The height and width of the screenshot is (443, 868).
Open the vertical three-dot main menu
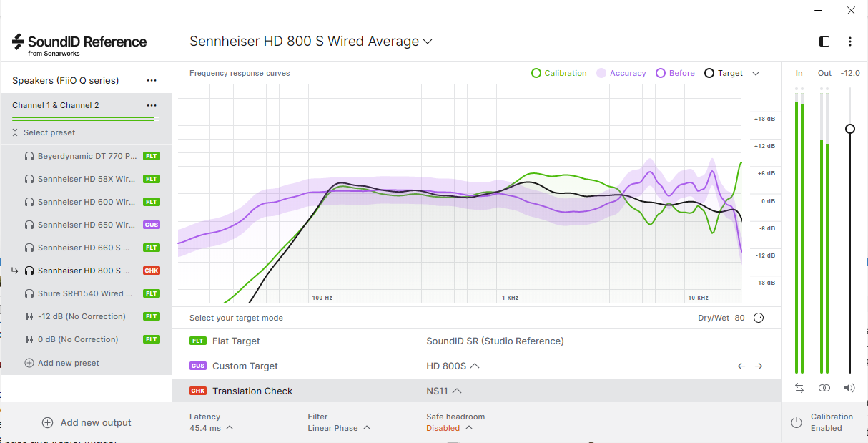point(850,42)
